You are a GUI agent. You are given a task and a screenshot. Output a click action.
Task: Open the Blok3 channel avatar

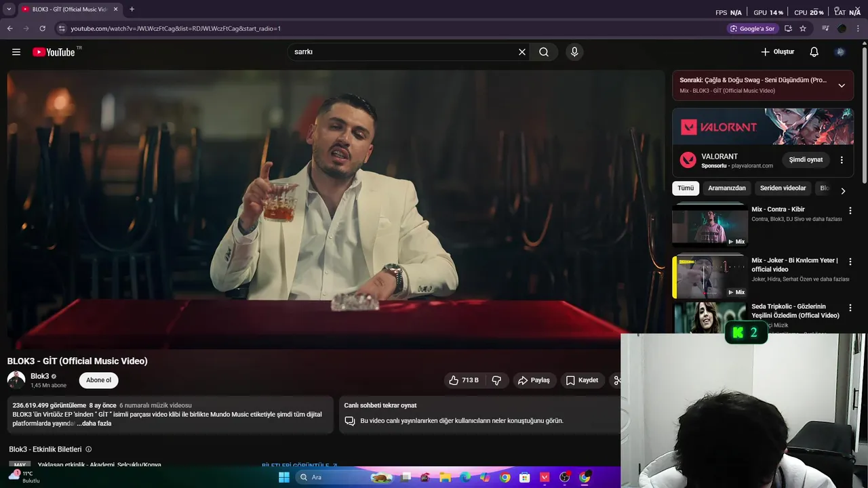click(x=16, y=380)
